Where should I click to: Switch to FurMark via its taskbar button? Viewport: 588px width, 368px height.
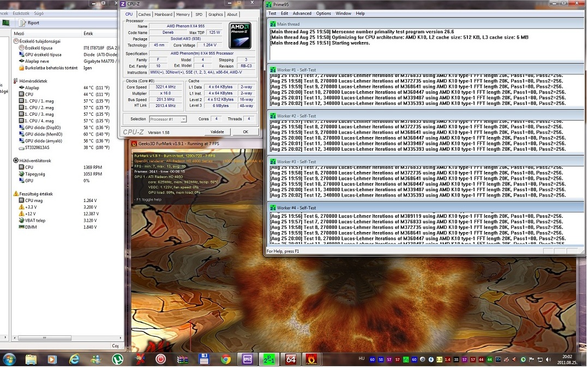[312, 359]
